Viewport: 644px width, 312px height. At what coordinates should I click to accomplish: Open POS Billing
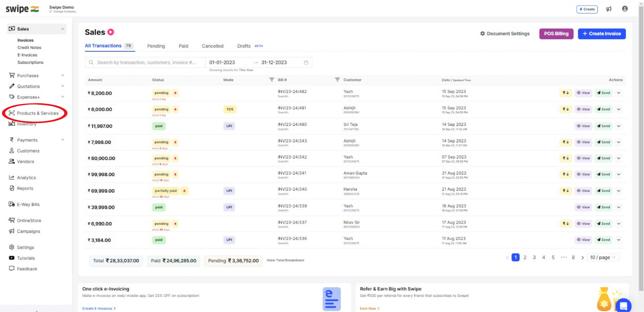point(556,34)
